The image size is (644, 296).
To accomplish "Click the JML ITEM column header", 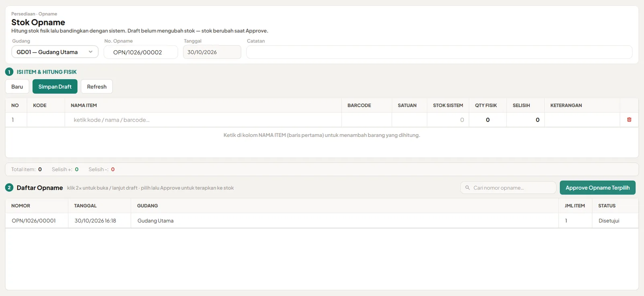I will (x=574, y=206).
